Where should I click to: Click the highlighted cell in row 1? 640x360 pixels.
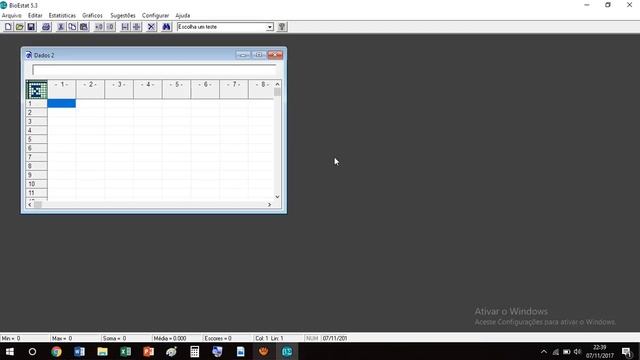tap(62, 104)
